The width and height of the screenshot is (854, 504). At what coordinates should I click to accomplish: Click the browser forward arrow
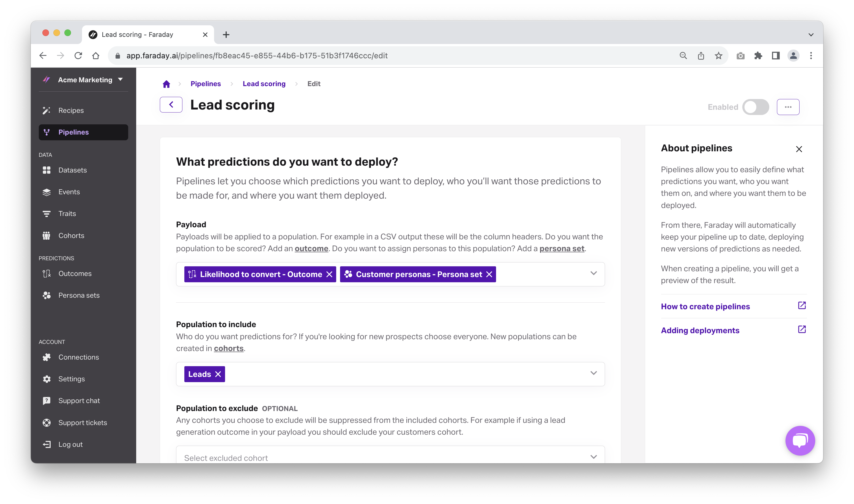[x=61, y=56]
